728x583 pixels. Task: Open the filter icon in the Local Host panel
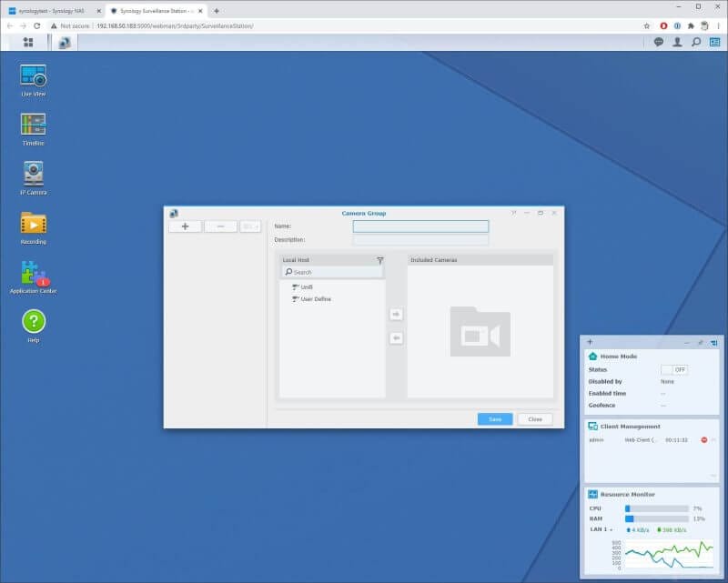click(x=379, y=259)
